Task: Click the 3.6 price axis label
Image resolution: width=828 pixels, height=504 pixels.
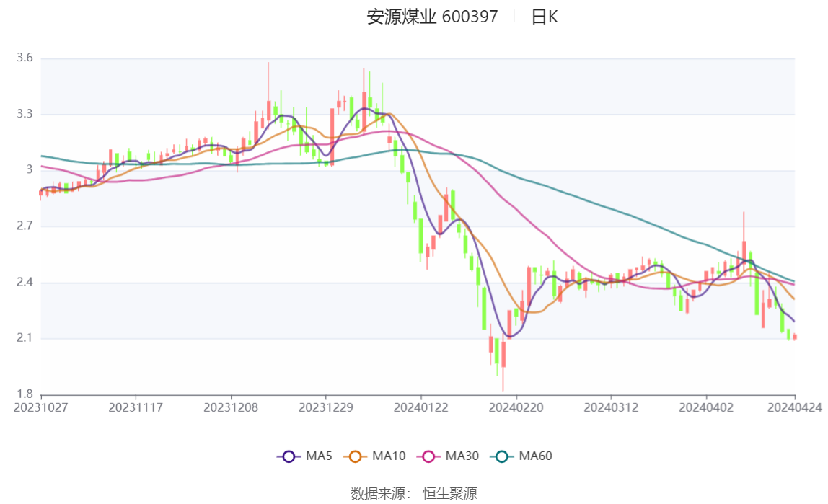Action: [25, 58]
